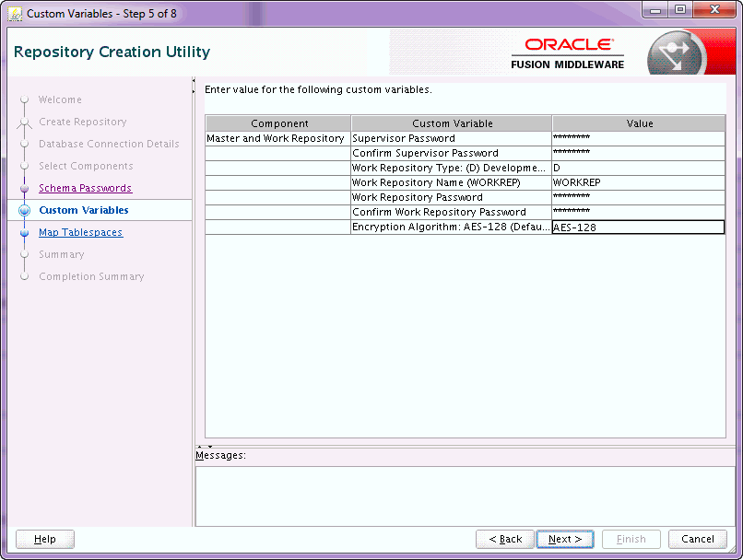Open the Schema Passwords step link
743x560 pixels.
[86, 188]
